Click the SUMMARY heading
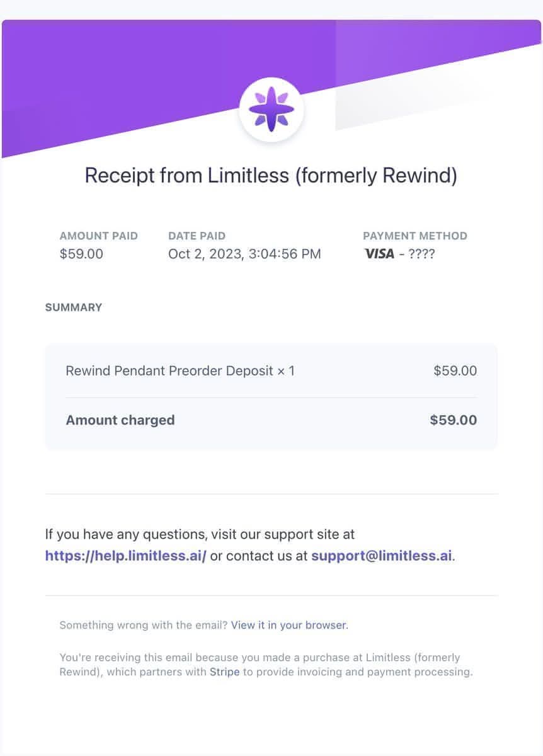 (73, 307)
